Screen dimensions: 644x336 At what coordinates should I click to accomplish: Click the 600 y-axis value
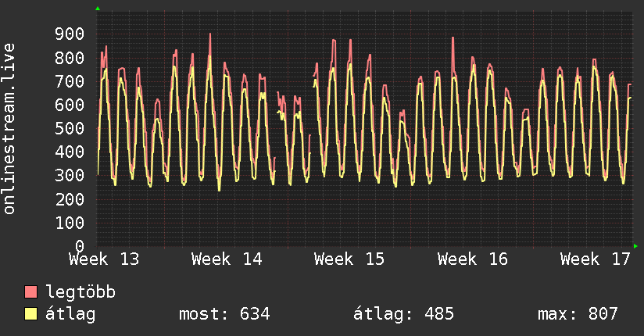click(70, 105)
